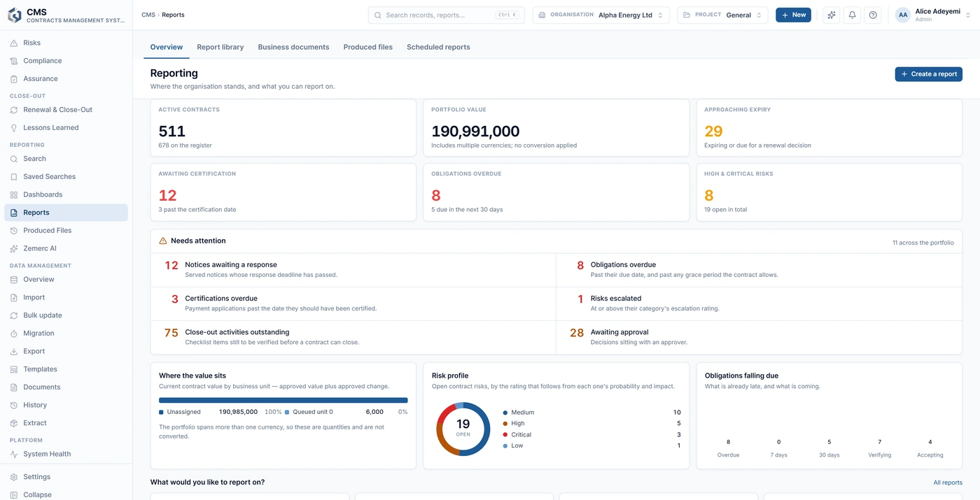This screenshot has height=500, width=980.
Task: Open the Project General dropdown
Action: pos(722,15)
